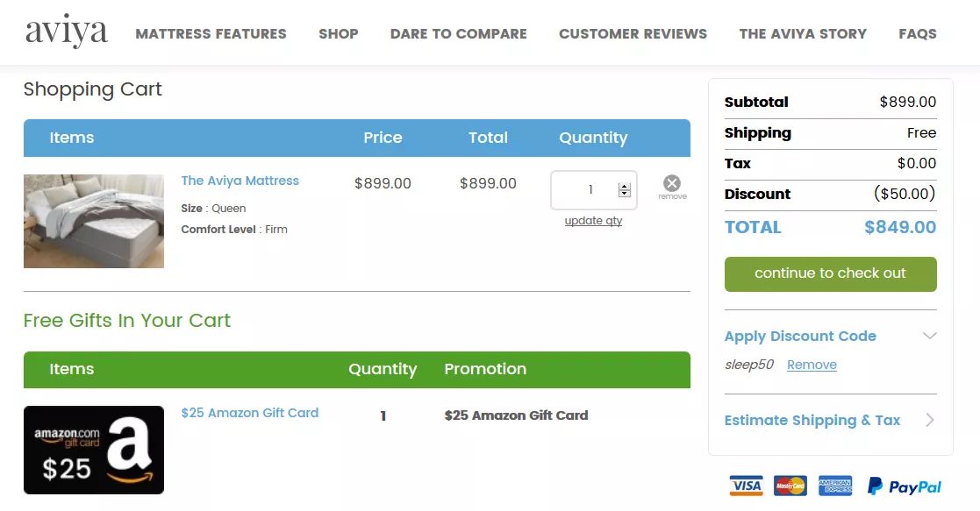Click the MasterCard icon
This screenshot has width=980, height=511.
coord(790,486)
